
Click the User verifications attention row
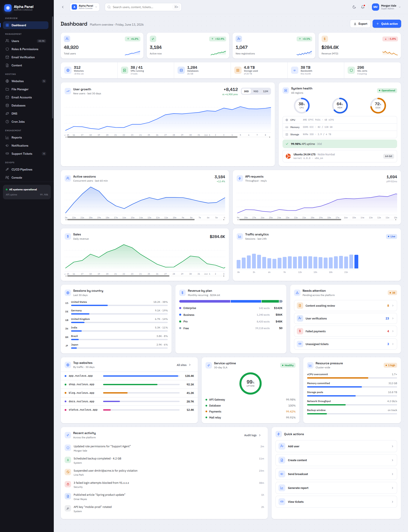pyautogui.click(x=345, y=318)
